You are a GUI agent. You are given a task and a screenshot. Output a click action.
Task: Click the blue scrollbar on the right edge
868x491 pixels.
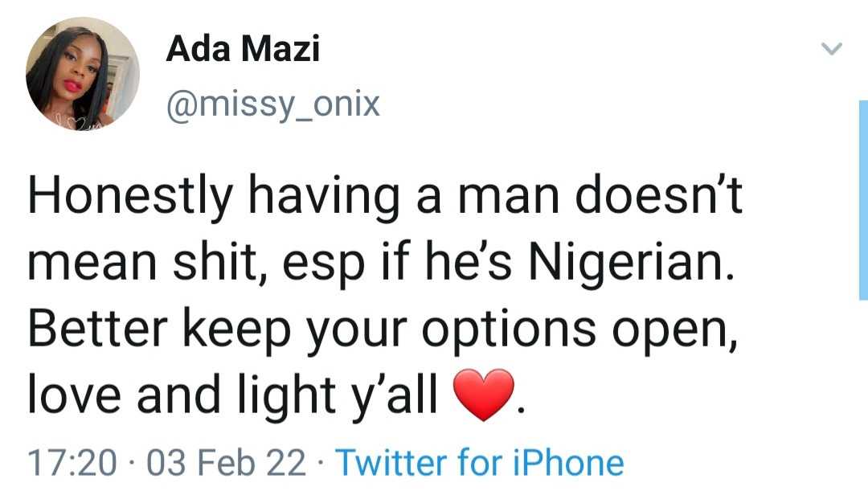click(x=862, y=201)
